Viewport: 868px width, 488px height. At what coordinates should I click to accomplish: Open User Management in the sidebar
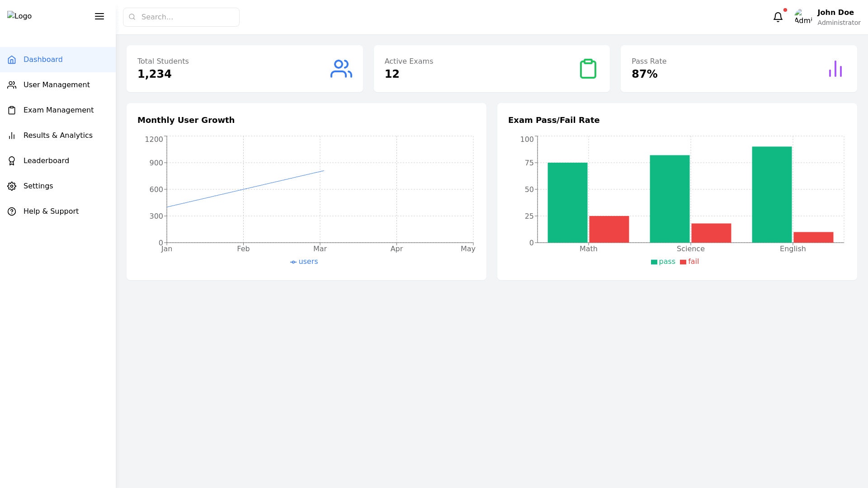tap(57, 85)
